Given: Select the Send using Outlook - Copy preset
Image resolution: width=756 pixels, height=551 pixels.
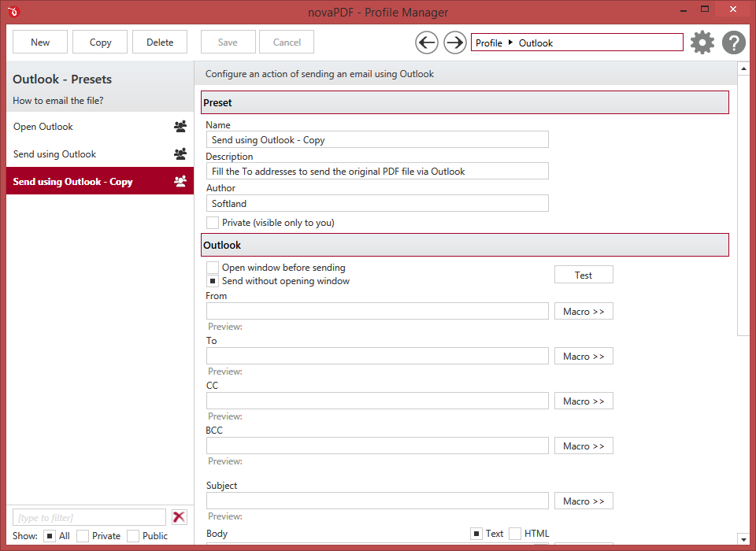Looking at the screenshot, I should pos(100,181).
